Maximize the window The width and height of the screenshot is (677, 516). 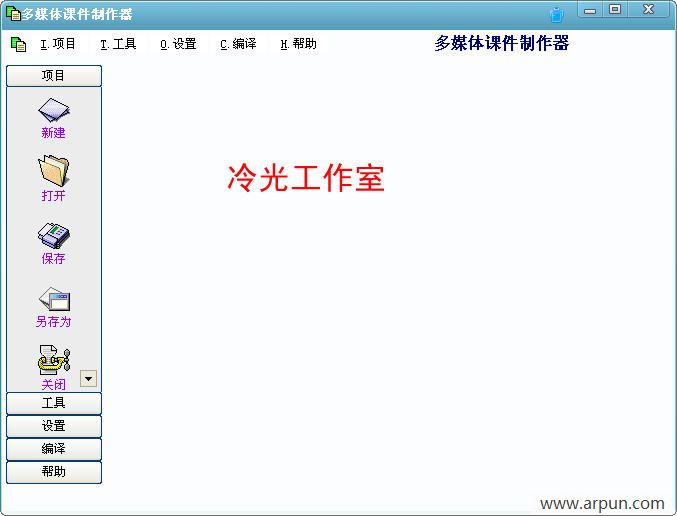(615, 9)
